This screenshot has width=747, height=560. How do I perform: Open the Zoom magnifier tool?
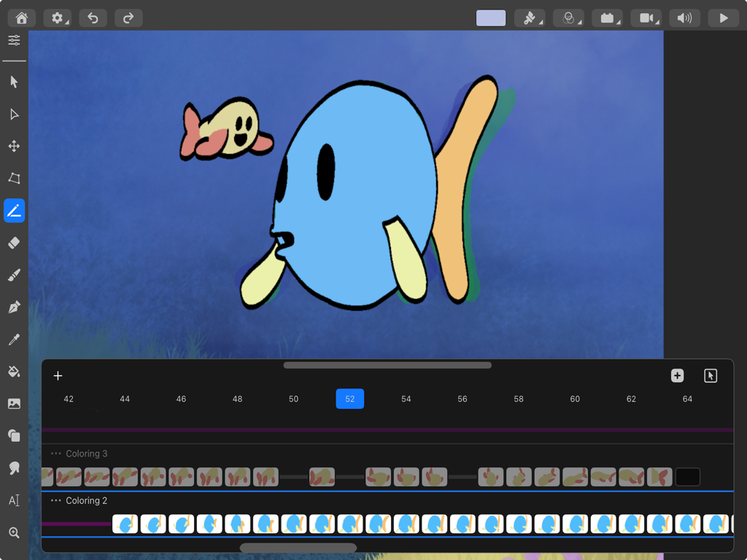[13, 532]
